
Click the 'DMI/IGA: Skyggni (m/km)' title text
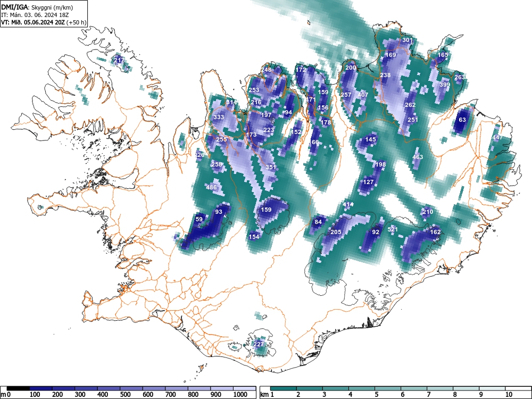click(x=37, y=7)
